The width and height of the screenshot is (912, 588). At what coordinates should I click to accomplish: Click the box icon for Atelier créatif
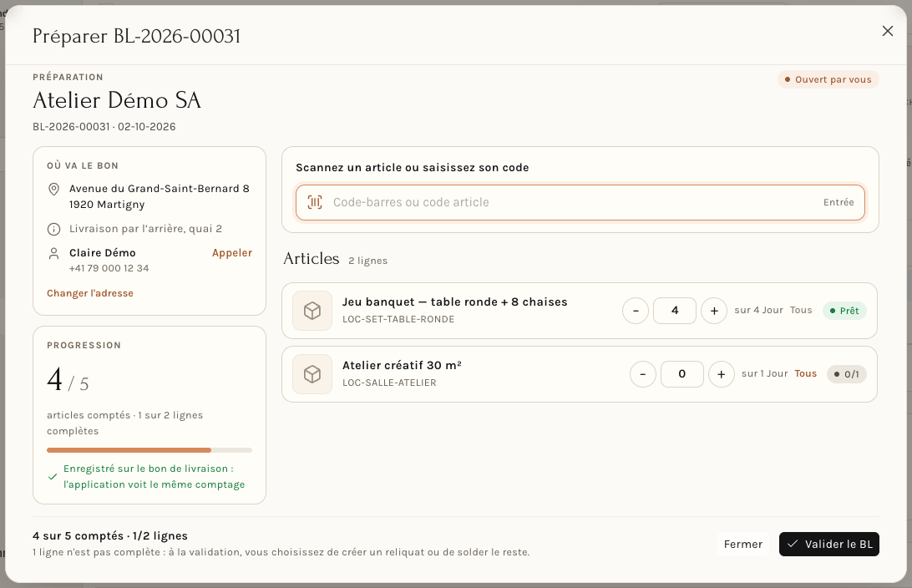312,374
